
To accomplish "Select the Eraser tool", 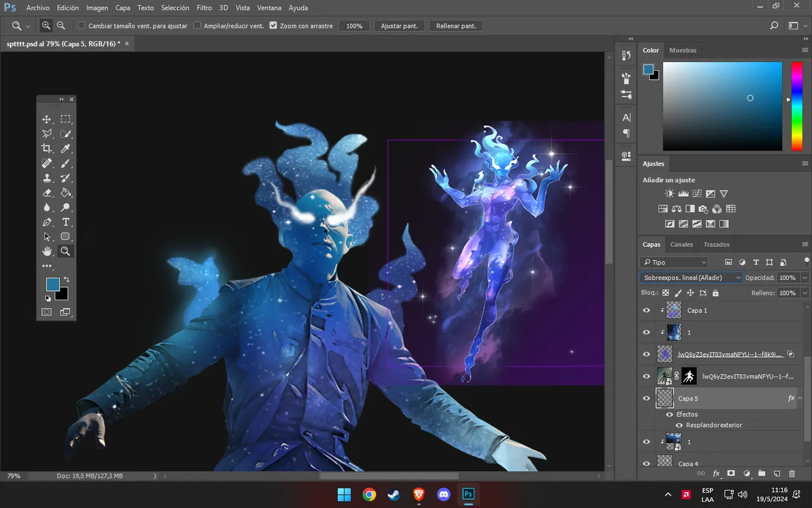I will coord(47,193).
